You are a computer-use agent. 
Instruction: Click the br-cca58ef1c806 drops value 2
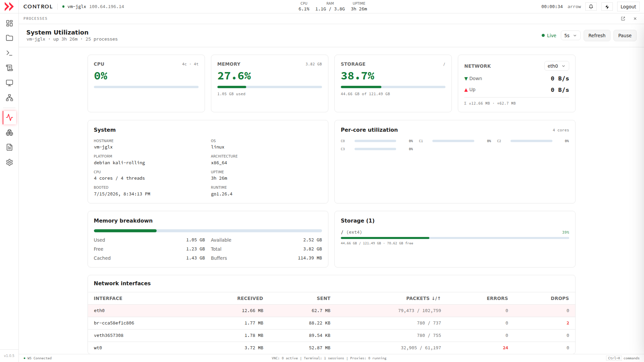pos(568,323)
